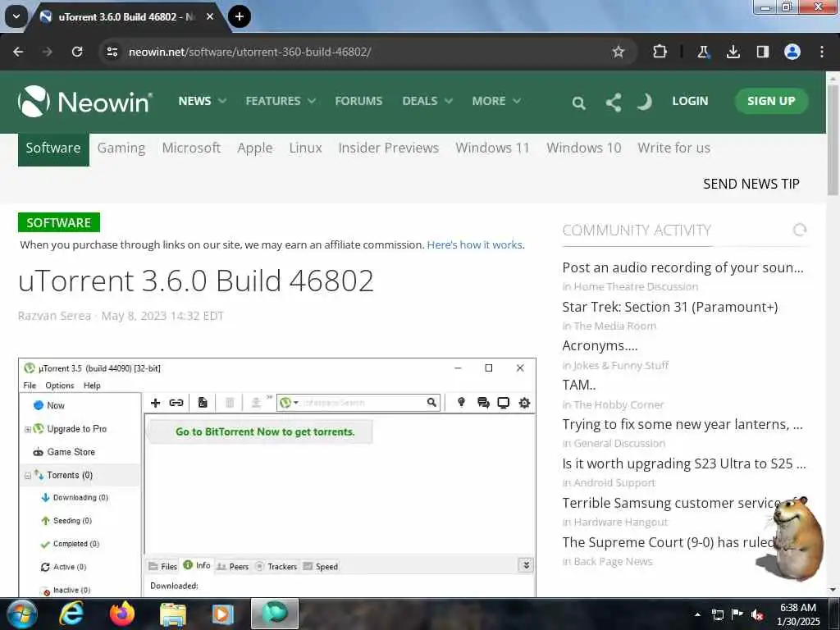Image resolution: width=840 pixels, height=630 pixels.
Task: Open tab search dropdown arrow
Action: [x=16, y=16]
